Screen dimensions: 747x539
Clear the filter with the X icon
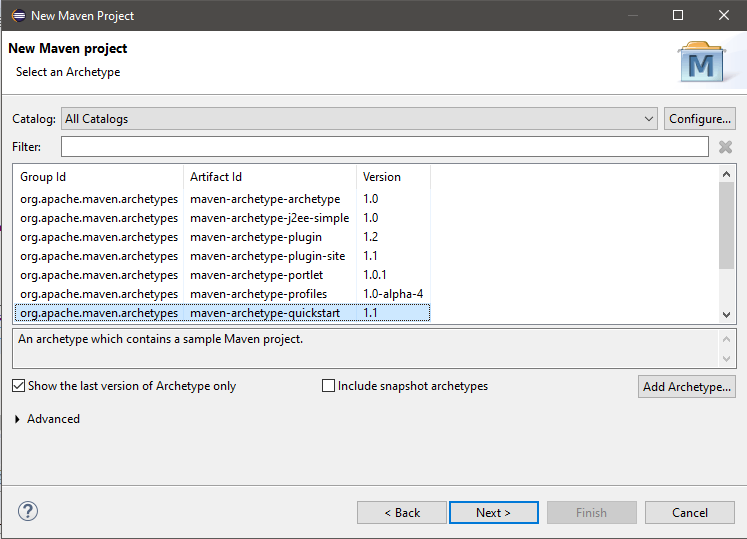click(725, 147)
